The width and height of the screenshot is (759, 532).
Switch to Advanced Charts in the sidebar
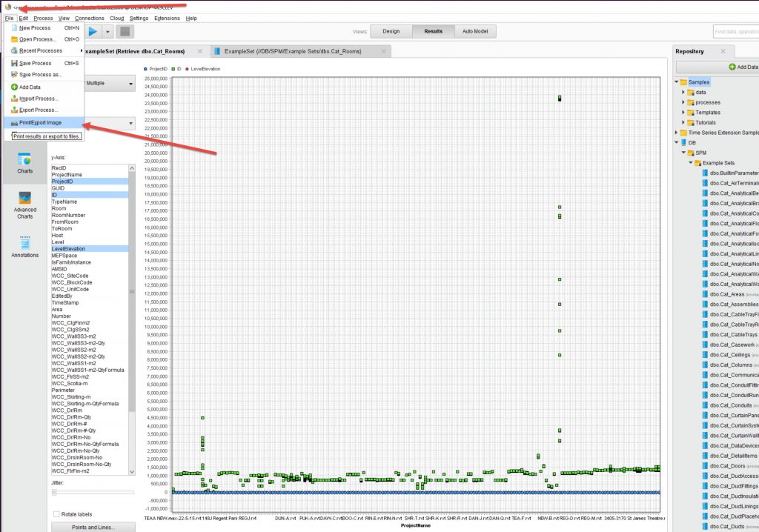click(24, 205)
